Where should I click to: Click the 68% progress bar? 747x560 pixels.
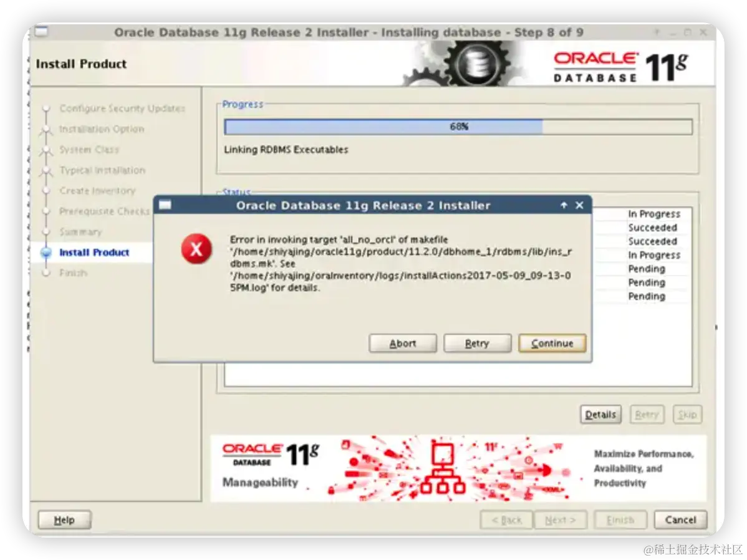[458, 127]
